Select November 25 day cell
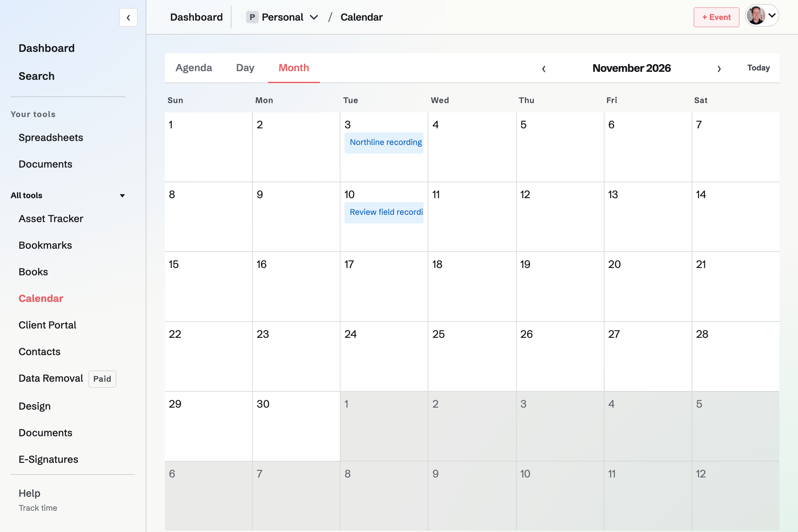 coord(471,356)
